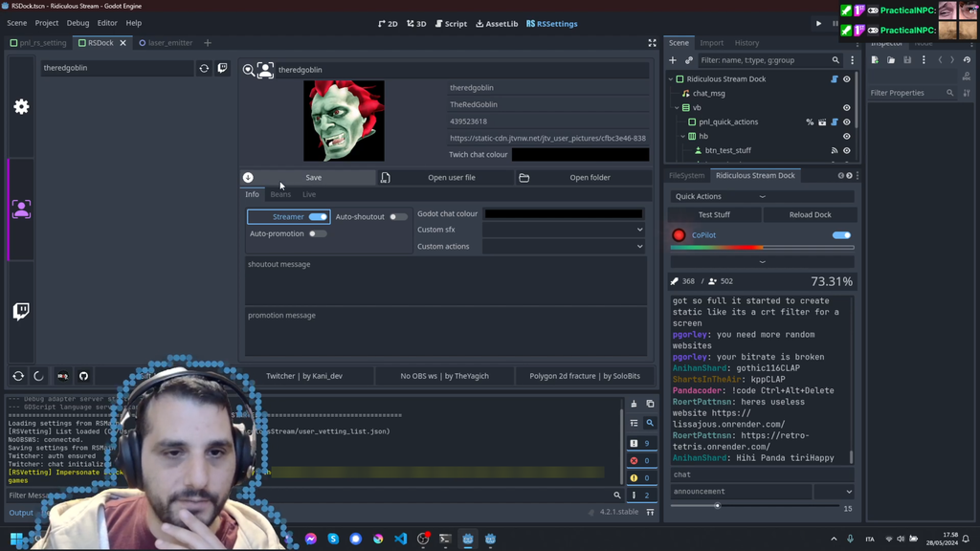Hide the vb node
The width and height of the screenshot is (980, 551).
847,108
